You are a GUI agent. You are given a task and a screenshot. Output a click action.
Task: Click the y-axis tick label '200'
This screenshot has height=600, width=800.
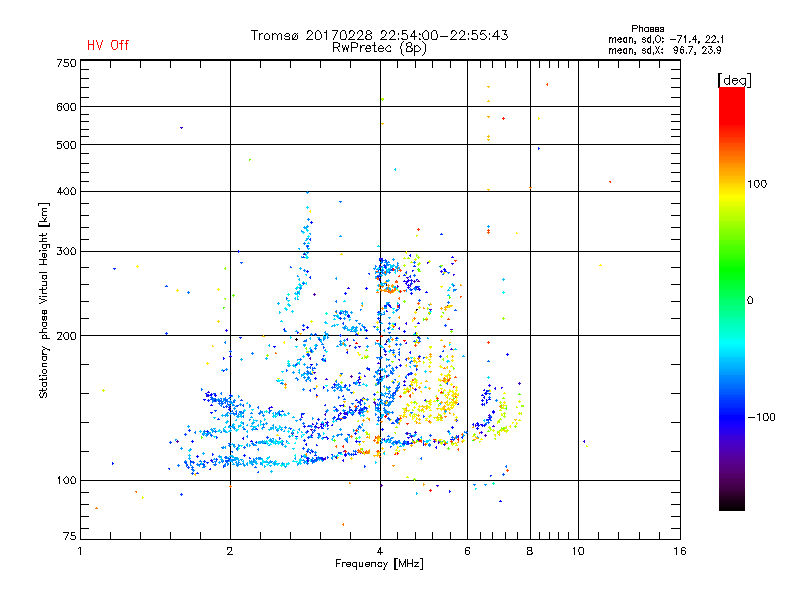pos(66,336)
